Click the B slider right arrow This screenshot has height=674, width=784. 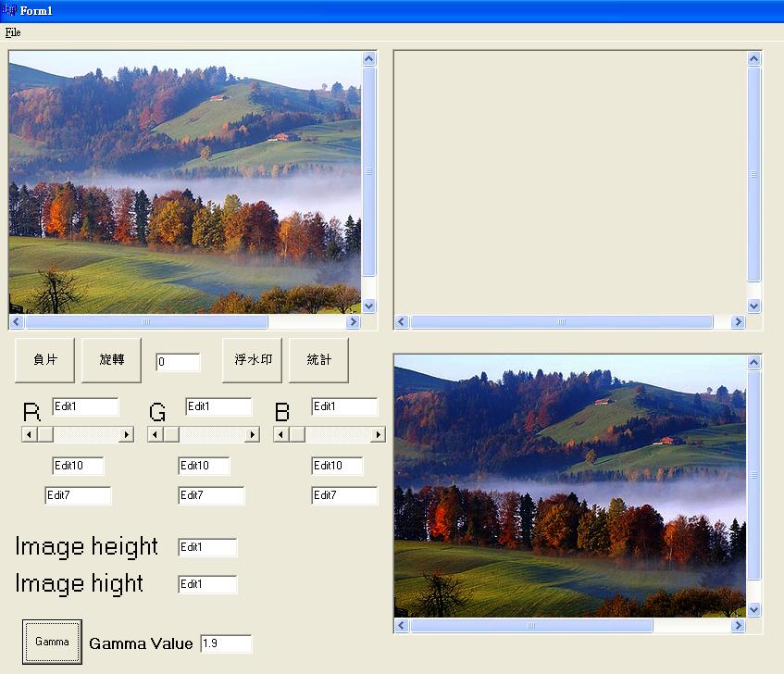[x=379, y=434]
